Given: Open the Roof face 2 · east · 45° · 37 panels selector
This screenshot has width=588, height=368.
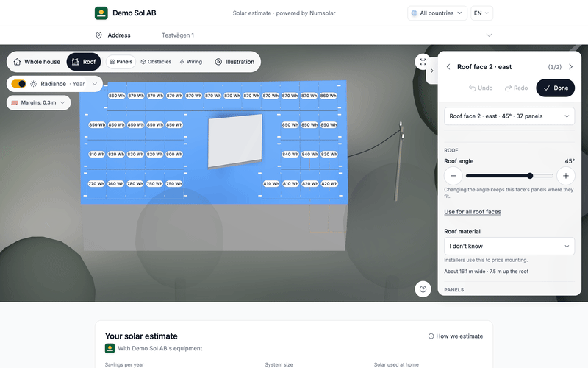Looking at the screenshot, I should (509, 116).
